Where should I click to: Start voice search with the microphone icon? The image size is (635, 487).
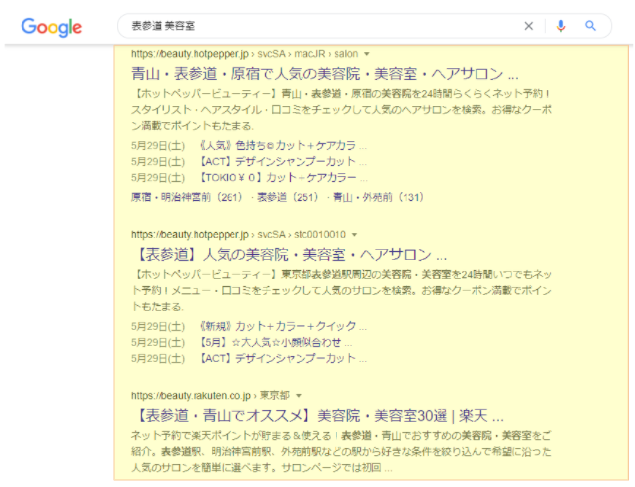561,26
